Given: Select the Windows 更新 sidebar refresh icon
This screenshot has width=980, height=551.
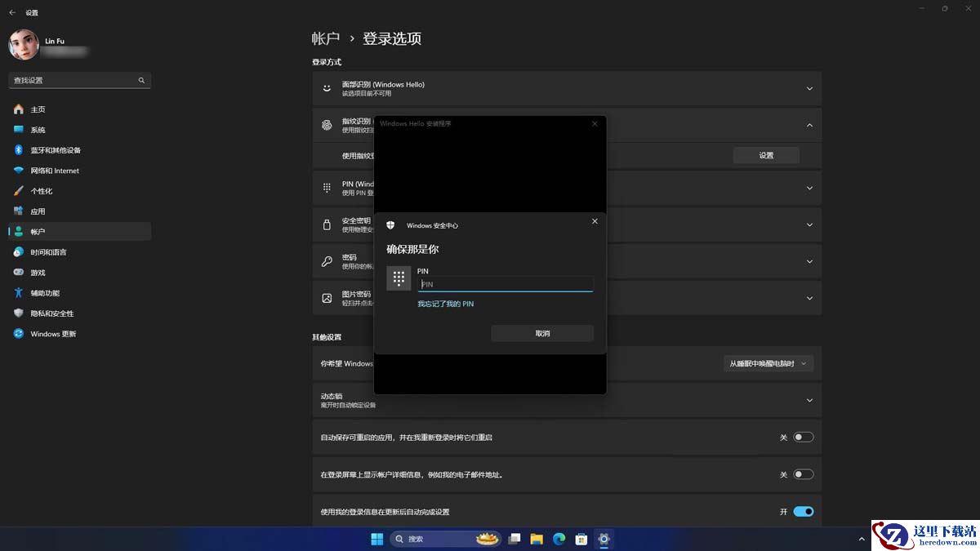Looking at the screenshot, I should click(19, 334).
